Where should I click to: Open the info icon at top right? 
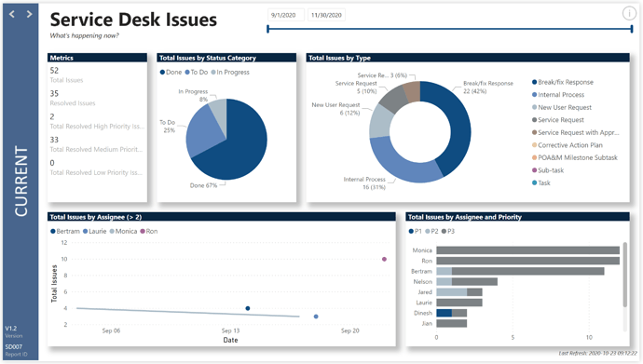pos(629,14)
